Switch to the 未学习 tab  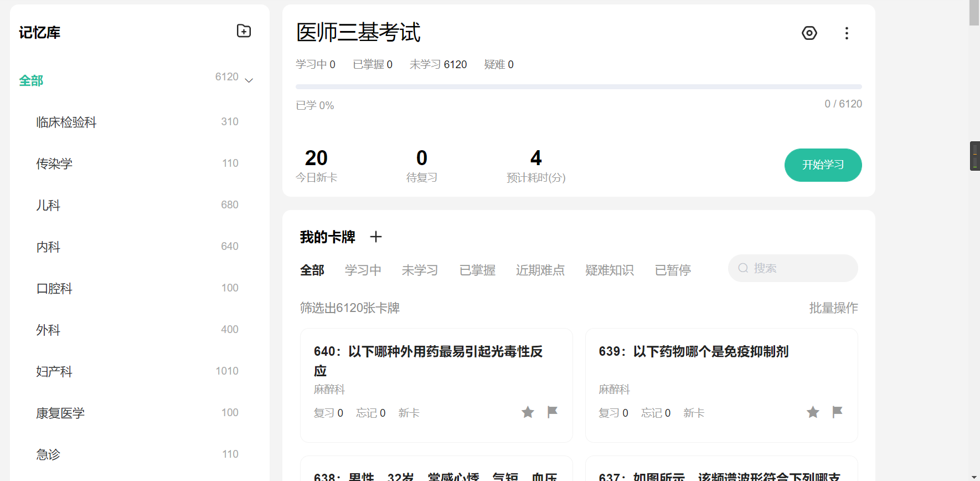(x=420, y=270)
